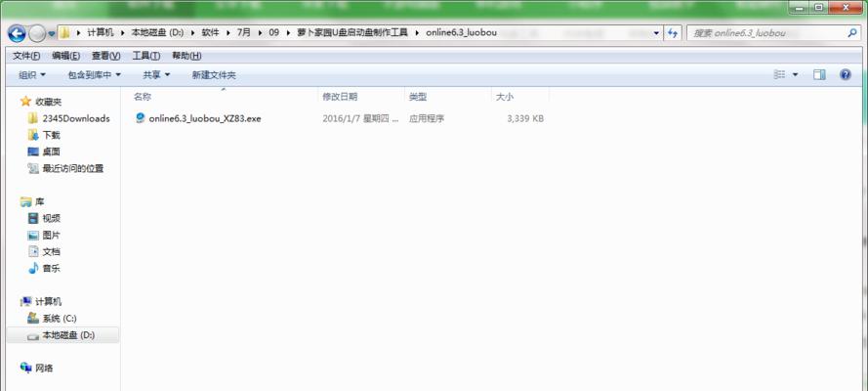The width and height of the screenshot is (868, 391).
Task: Open the 共享 dropdown in the toolbar
Action: (156, 74)
